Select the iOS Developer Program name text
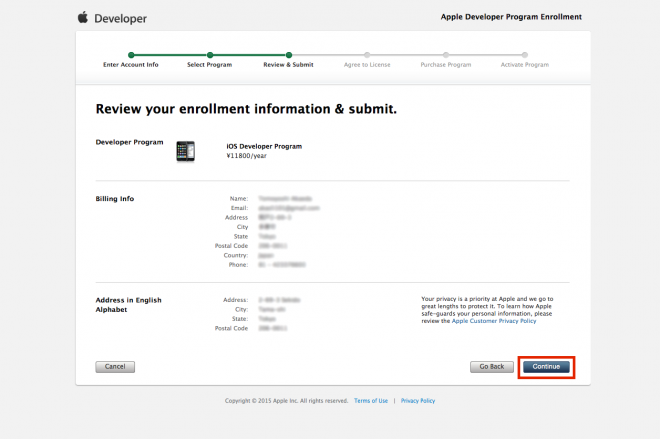This screenshot has width=660, height=439. [264, 146]
